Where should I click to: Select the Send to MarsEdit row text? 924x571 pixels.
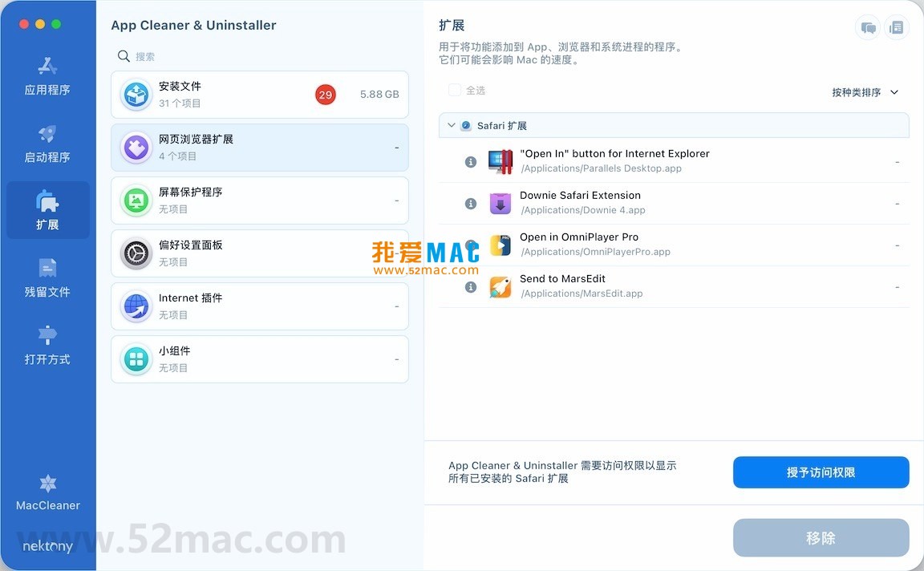pos(562,279)
